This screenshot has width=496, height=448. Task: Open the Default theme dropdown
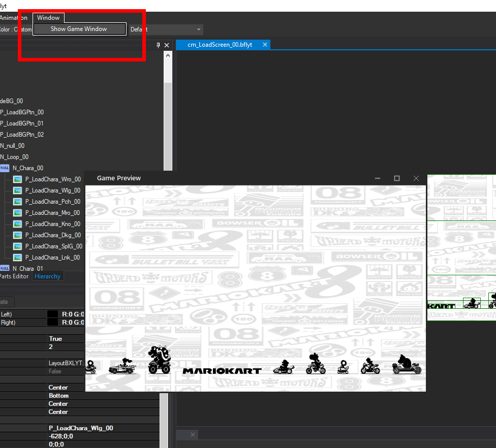click(x=165, y=29)
